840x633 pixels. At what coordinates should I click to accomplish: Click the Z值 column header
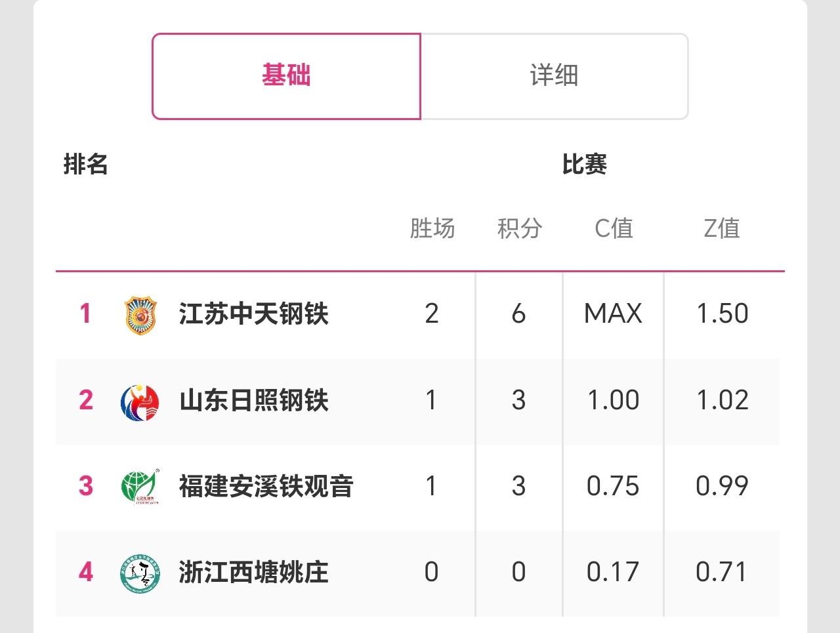[722, 228]
